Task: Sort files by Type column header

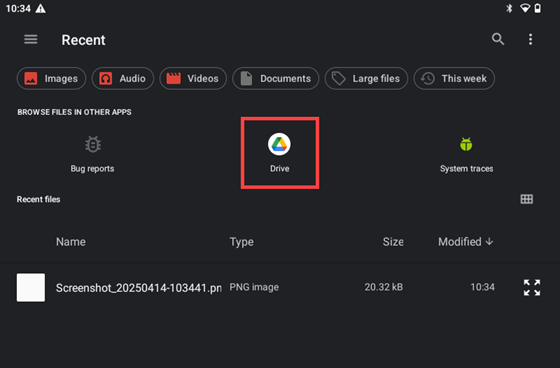Action: pos(241,242)
